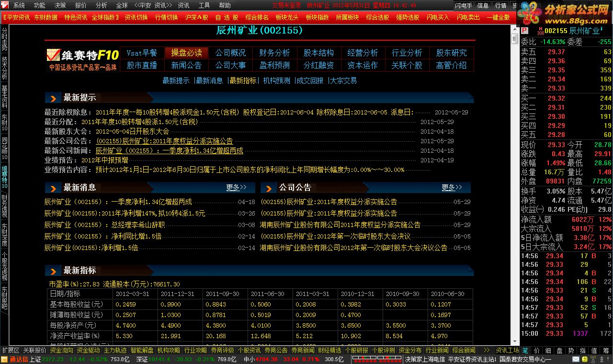Jump to 最新指标 anchor link
The width and height of the screenshot is (613, 364).
(243, 80)
